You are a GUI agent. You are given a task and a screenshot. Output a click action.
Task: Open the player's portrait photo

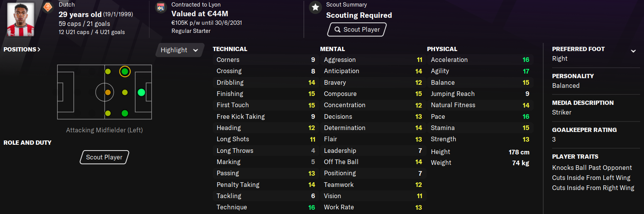21,19
